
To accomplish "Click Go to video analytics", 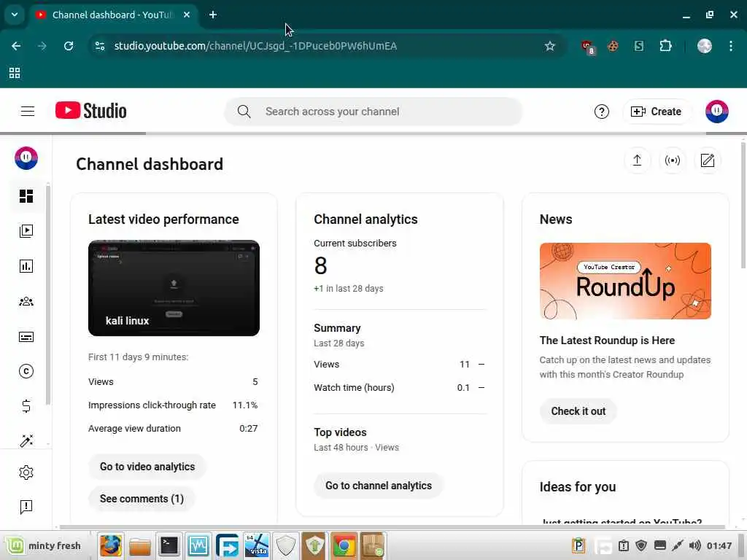I will pyautogui.click(x=147, y=467).
